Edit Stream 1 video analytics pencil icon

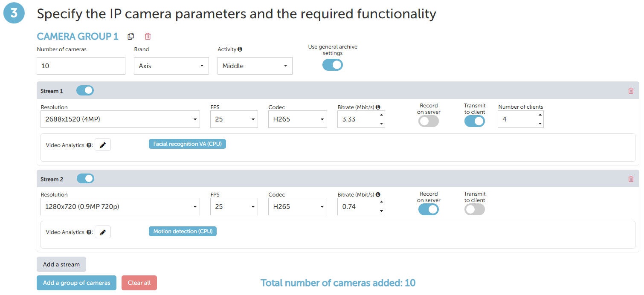click(x=102, y=145)
